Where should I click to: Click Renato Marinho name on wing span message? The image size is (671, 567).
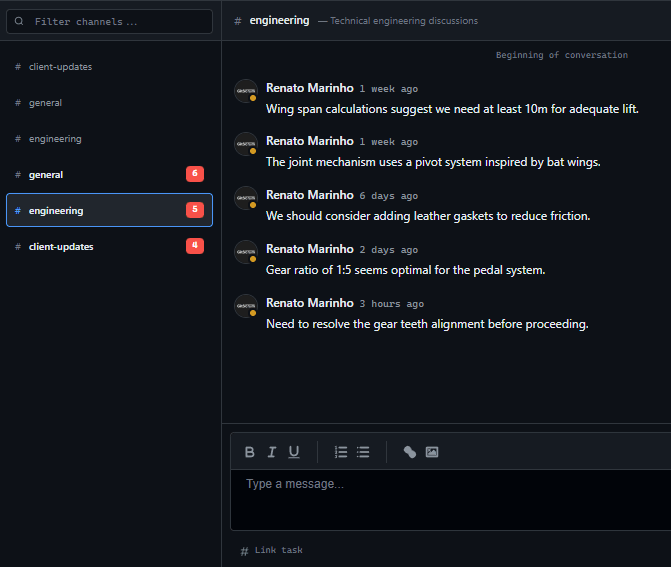(310, 88)
